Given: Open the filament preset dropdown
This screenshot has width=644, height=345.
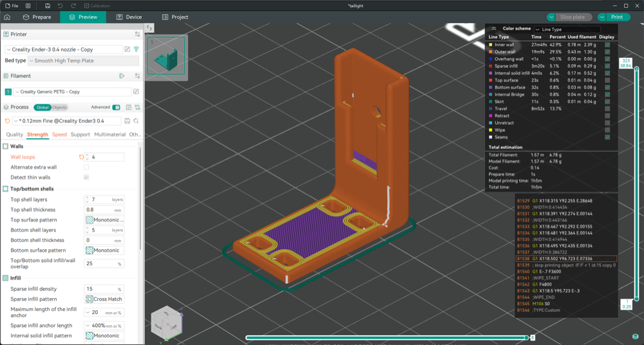Looking at the screenshot, I should pos(72,91).
